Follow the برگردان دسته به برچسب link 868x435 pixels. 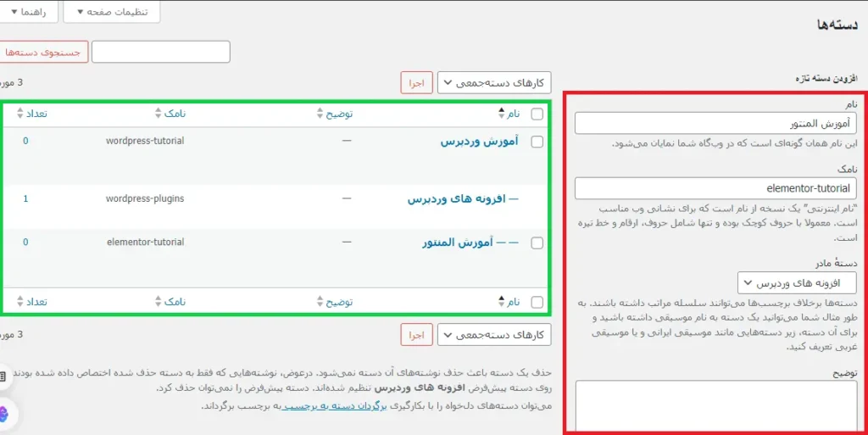(x=332, y=405)
